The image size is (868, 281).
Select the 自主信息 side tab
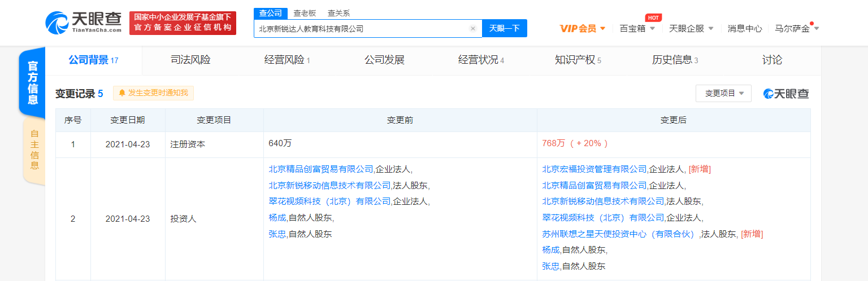[x=34, y=150]
